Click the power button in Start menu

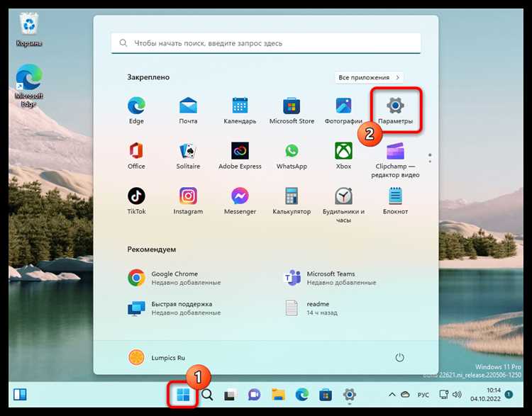pyautogui.click(x=399, y=357)
